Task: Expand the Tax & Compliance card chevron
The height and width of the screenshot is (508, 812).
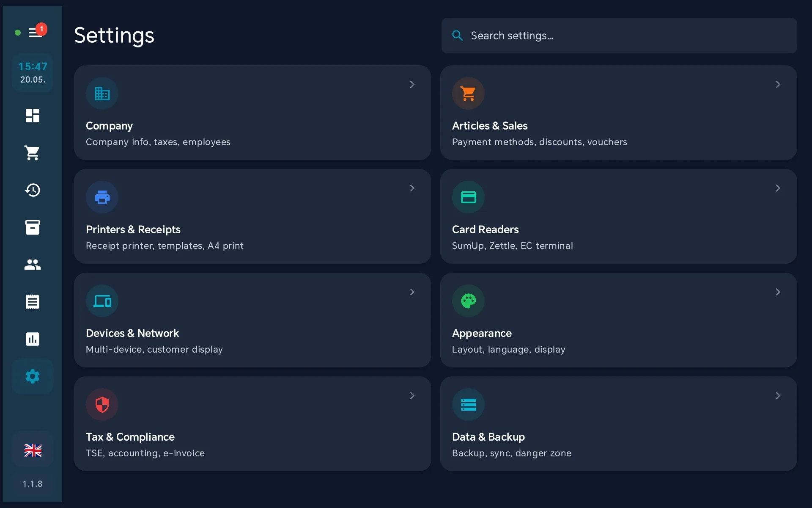Action: (x=412, y=396)
